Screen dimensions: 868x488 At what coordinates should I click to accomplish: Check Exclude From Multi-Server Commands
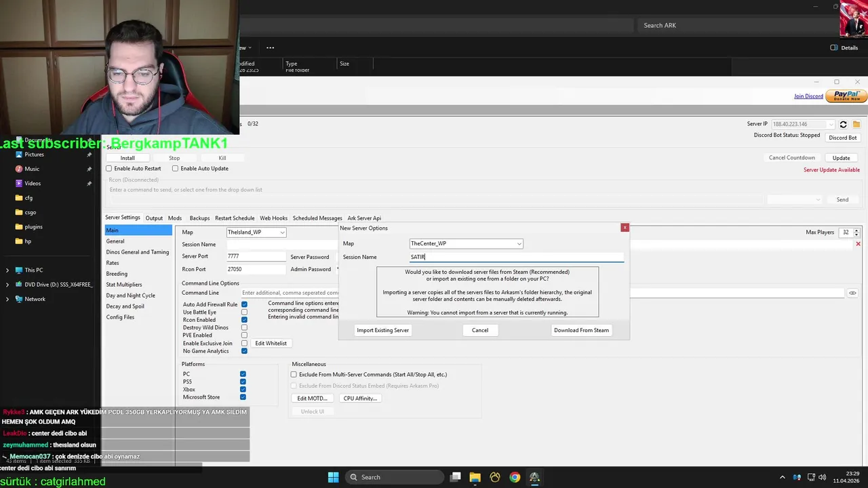click(x=294, y=374)
